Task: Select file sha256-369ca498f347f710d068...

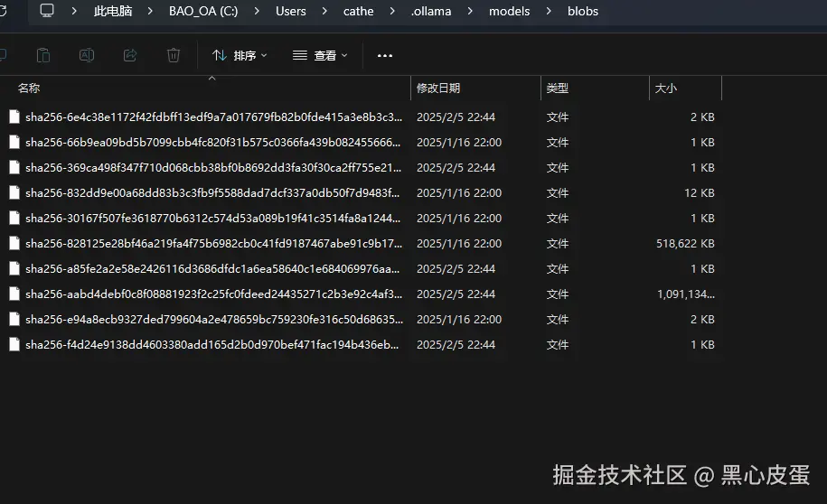Action: pyautogui.click(x=213, y=168)
